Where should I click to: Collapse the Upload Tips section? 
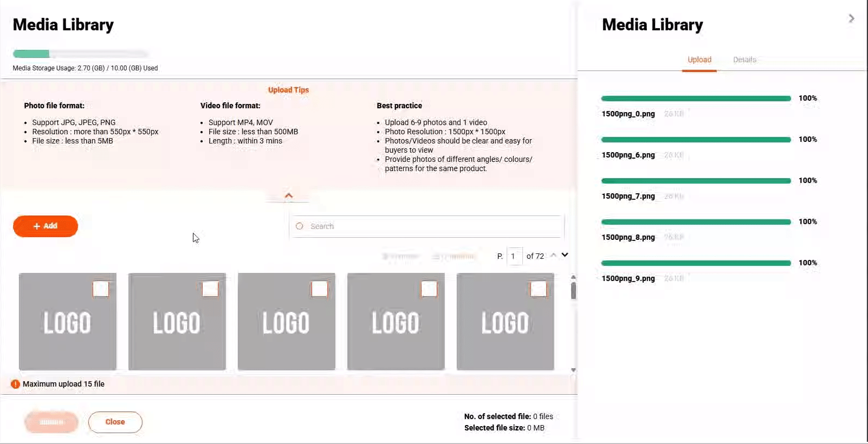(289, 195)
